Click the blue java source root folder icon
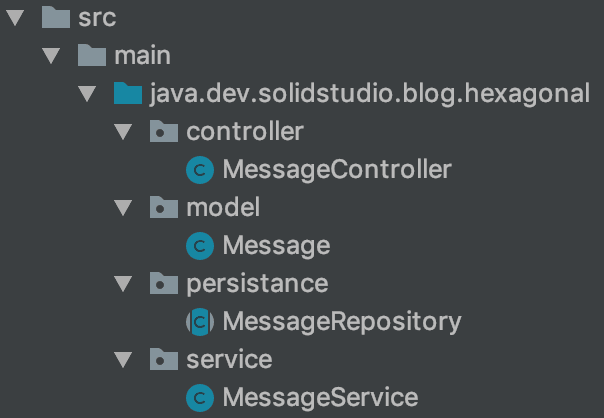Screen dimensions: 604x418 tap(127, 94)
